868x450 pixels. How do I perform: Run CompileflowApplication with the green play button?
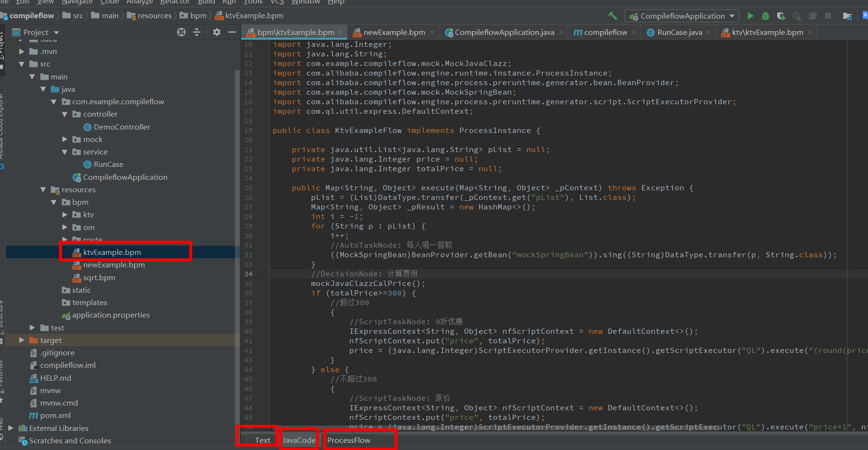tap(750, 16)
